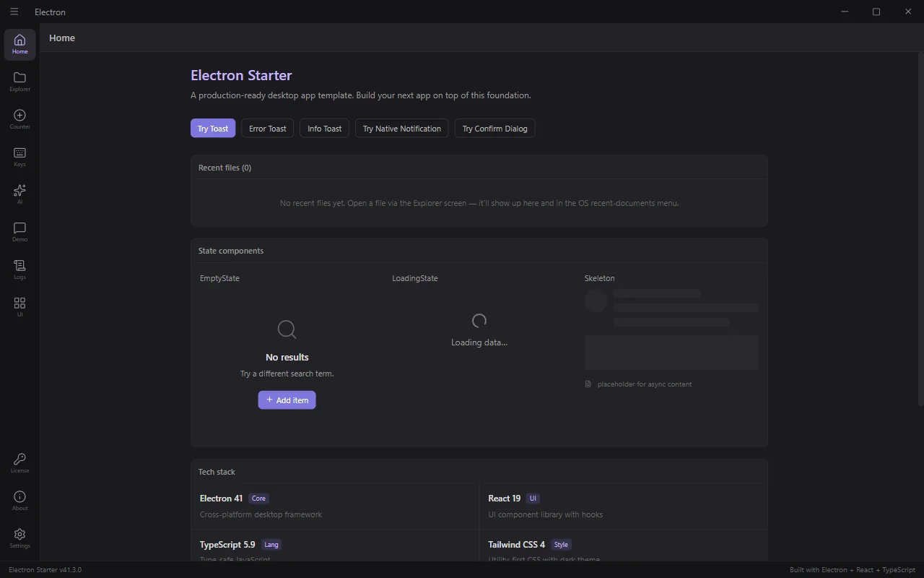The height and width of the screenshot is (578, 924).
Task: Click the LoadingState label
Action: [415, 278]
